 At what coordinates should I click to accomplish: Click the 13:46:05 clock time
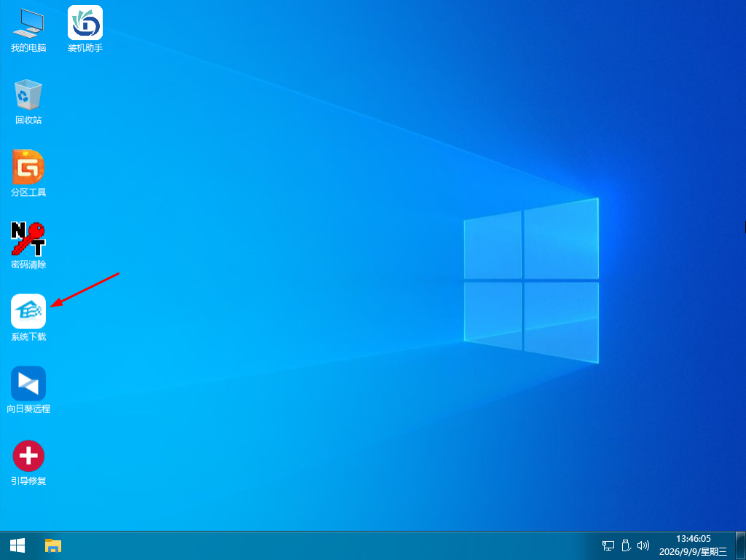click(694, 539)
